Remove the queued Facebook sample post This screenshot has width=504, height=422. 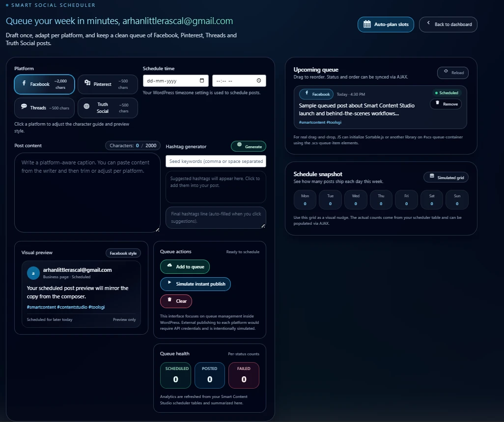pos(446,104)
